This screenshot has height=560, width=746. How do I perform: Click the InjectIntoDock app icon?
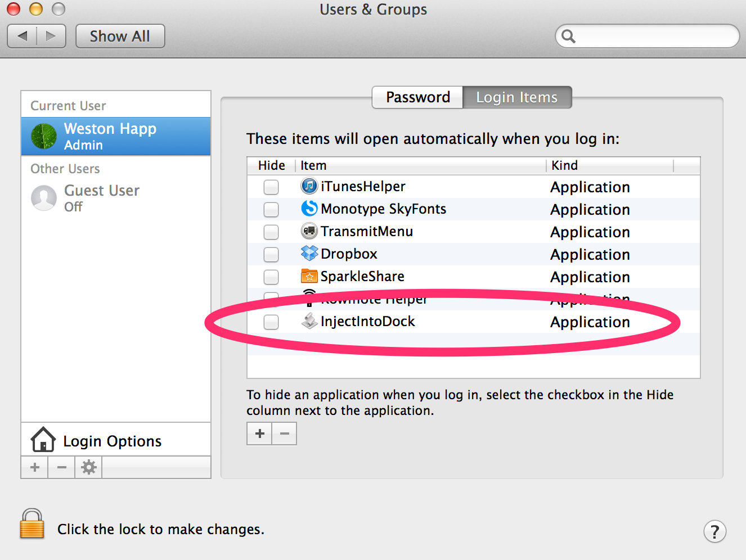(309, 320)
